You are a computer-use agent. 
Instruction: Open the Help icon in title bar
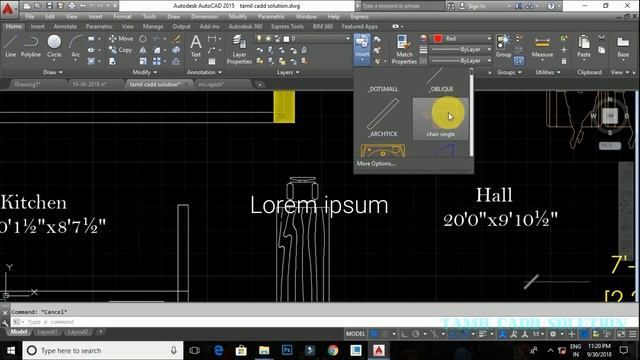[551, 6]
